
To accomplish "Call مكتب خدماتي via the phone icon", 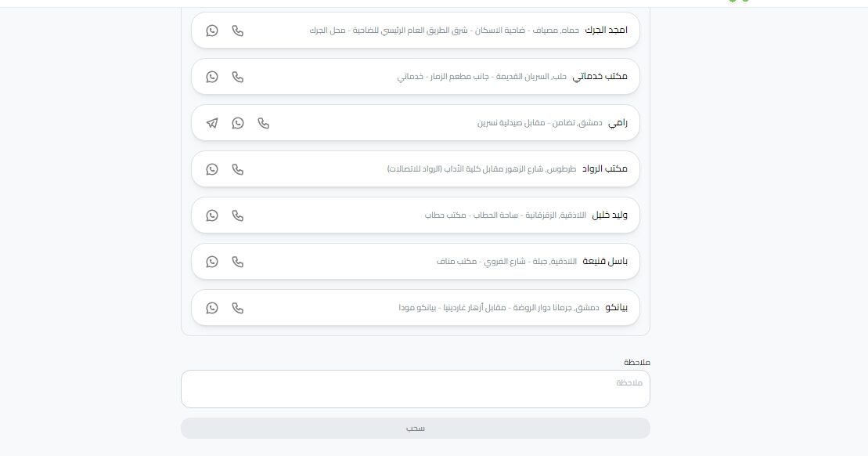I will pyautogui.click(x=237, y=77).
